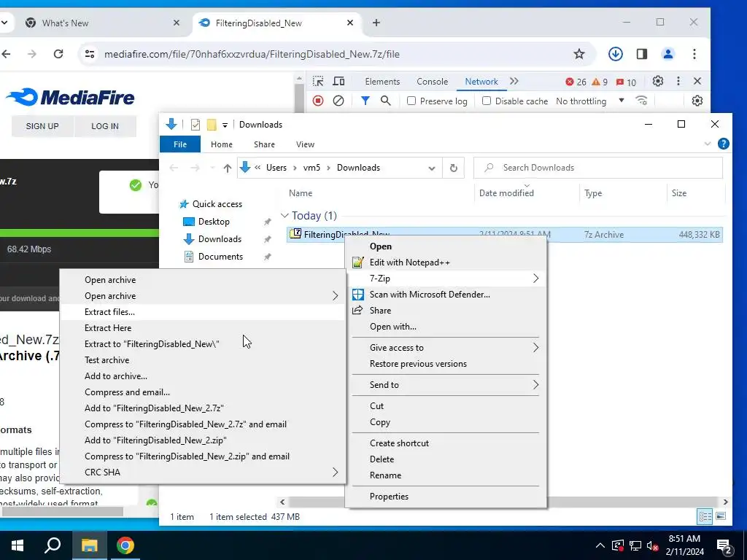Activate DevTools inspect element icon
The height and width of the screenshot is (560, 747).
click(x=318, y=81)
